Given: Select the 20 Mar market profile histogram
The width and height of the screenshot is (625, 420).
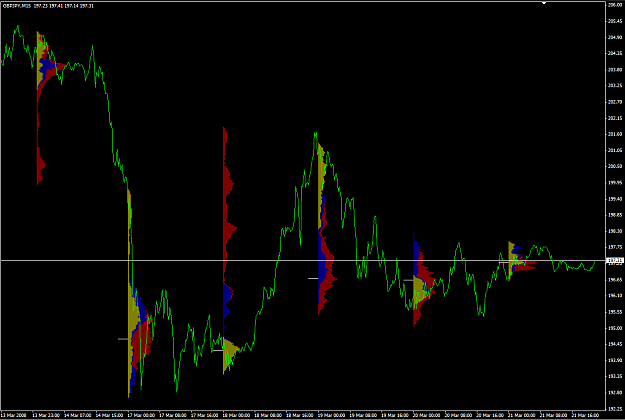Looking at the screenshot, I should coord(425,279).
